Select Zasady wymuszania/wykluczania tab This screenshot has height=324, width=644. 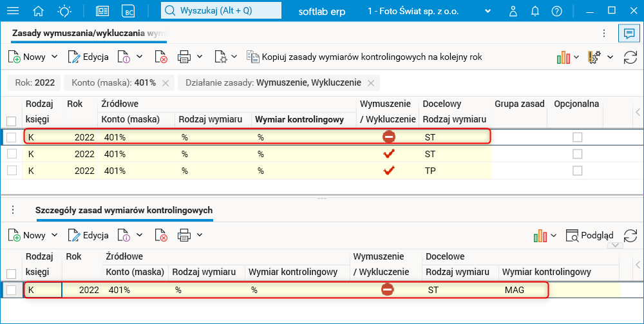point(89,33)
